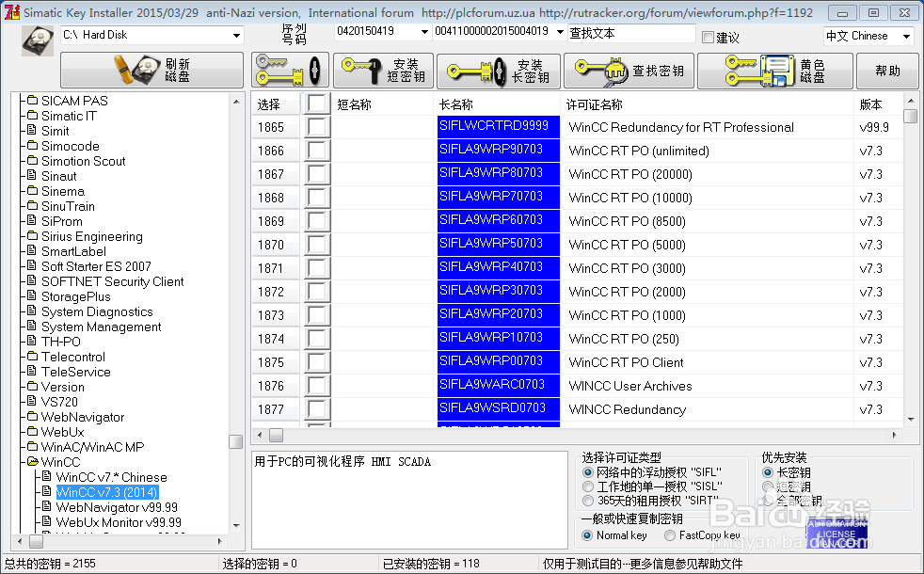Click long name SIFLA9WRP90703 cell
Screen dimensions: 924x574
click(x=499, y=151)
